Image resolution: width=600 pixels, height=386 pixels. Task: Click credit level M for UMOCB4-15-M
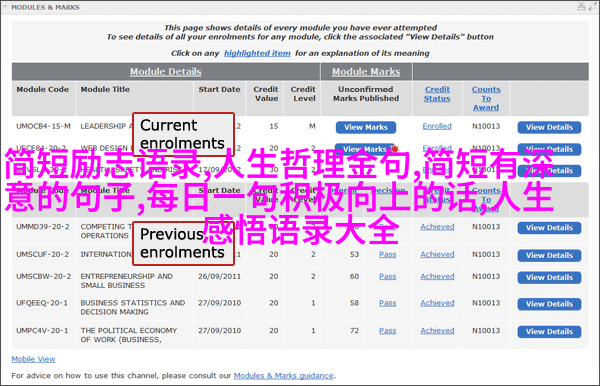(x=312, y=126)
